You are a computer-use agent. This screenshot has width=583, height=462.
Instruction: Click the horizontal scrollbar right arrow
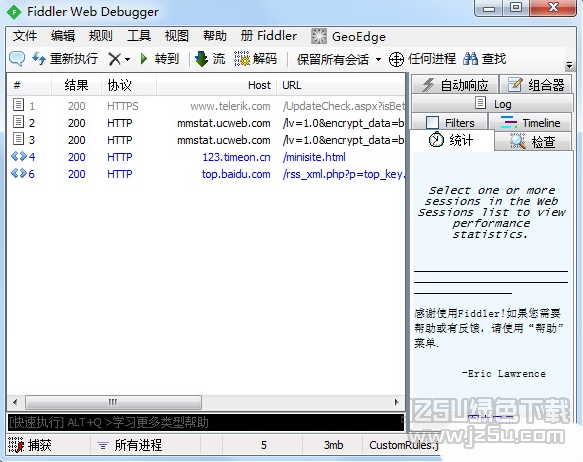click(396, 402)
